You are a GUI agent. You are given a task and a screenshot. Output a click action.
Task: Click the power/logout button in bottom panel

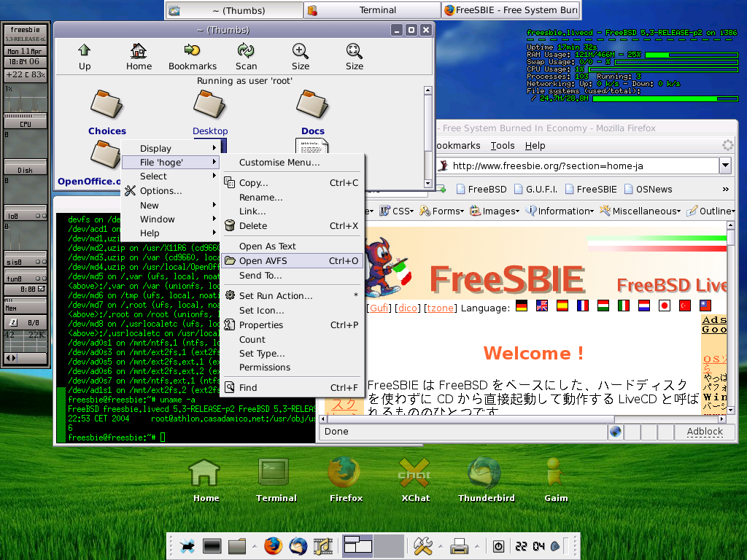pos(498,546)
